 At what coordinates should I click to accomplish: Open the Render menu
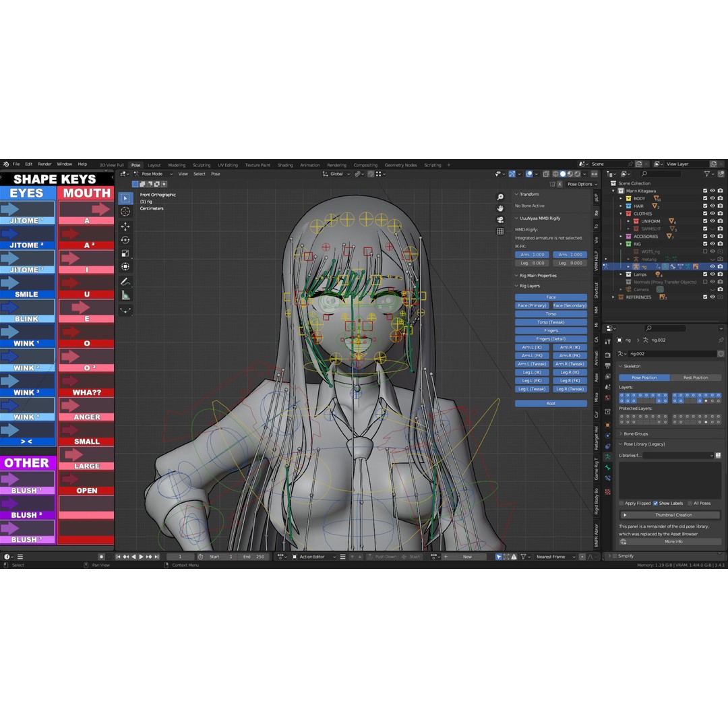[44, 164]
